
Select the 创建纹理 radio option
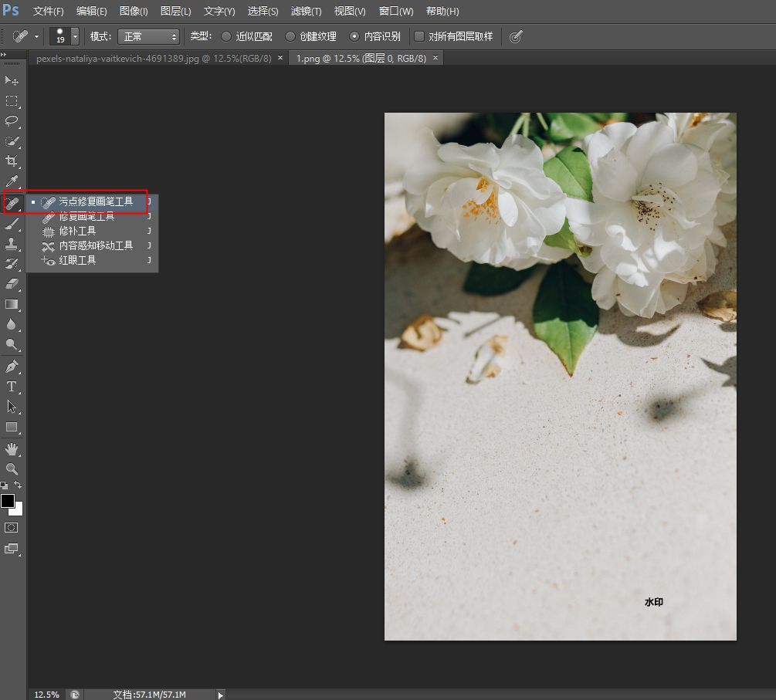coord(290,36)
